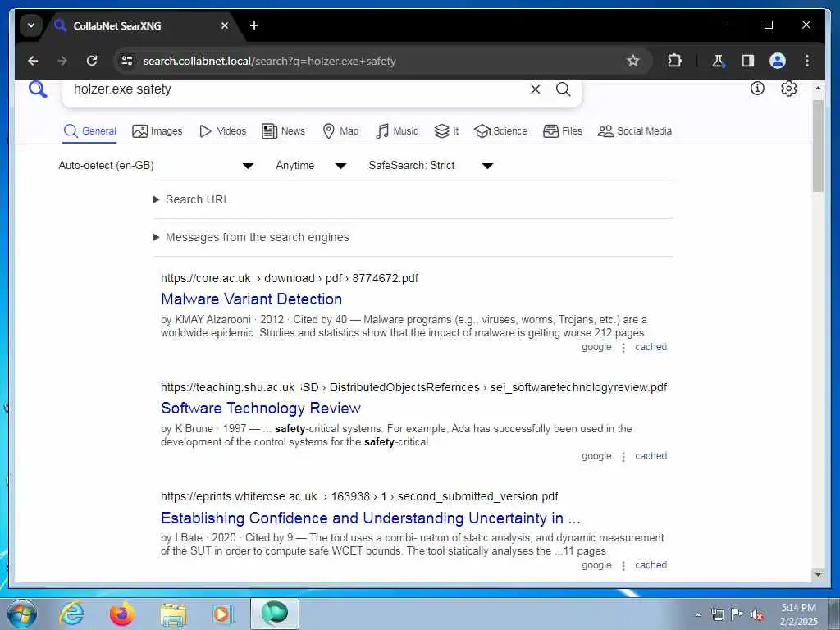The width and height of the screenshot is (840, 630).
Task: Switch to the Social Media category tab
Action: click(634, 130)
